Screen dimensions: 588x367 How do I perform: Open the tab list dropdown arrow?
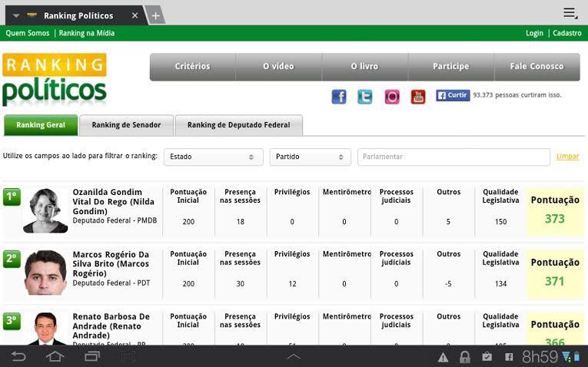(x=16, y=15)
